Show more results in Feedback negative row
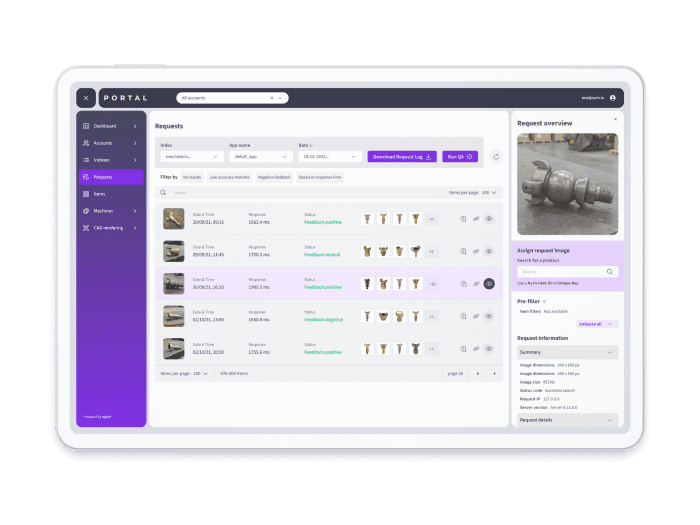The height and width of the screenshot is (525, 700). [432, 317]
